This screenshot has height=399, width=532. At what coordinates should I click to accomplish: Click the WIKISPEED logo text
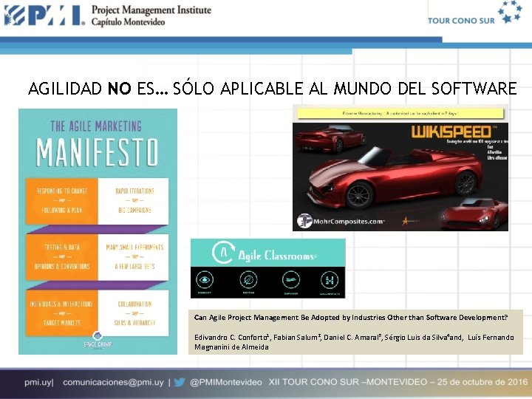coord(452,132)
